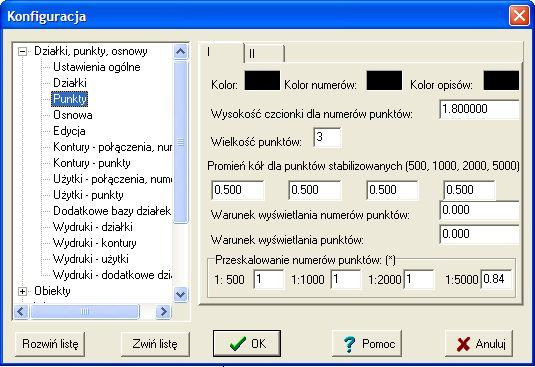535x367 pixels.
Task: Select Wydruki - kontury item
Action: point(95,243)
